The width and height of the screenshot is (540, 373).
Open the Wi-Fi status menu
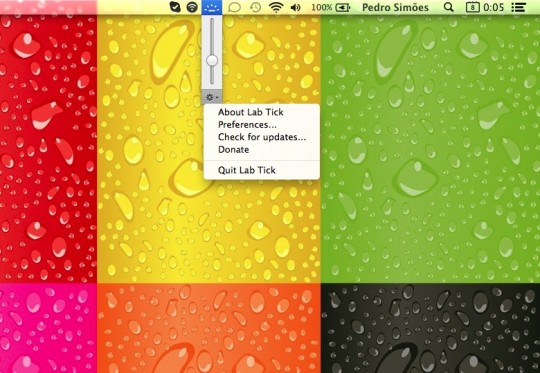pyautogui.click(x=276, y=7)
